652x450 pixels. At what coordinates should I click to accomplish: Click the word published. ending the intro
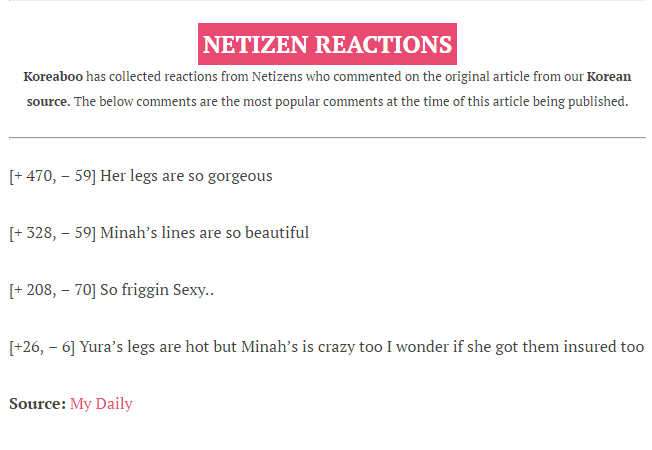[598, 101]
